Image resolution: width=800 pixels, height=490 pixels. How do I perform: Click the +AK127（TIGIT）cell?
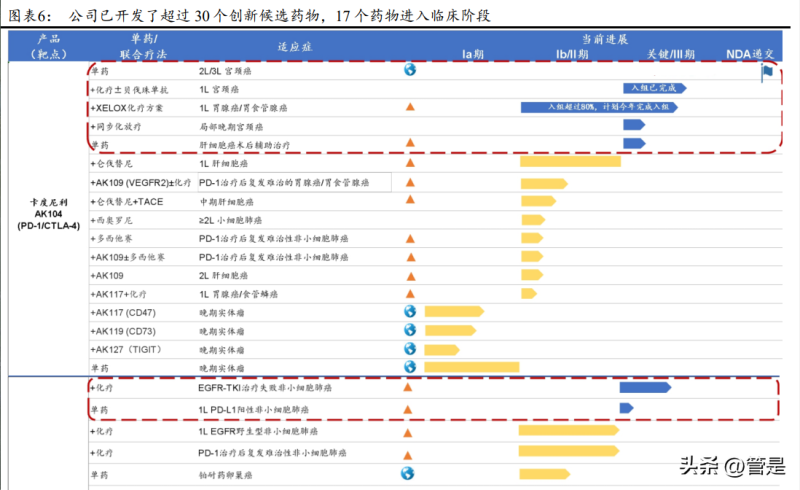[x=126, y=350]
